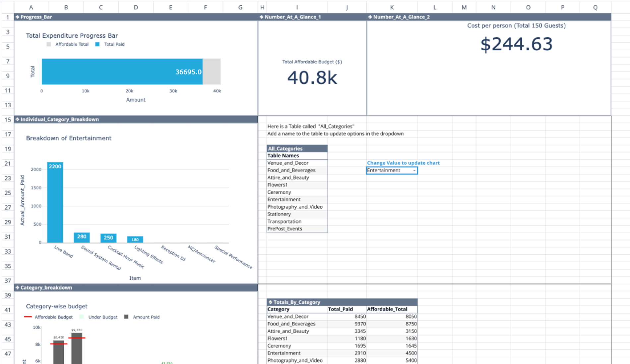Screen dimensions: 630x364
Task: Click the All_Categories table title
Action: click(x=285, y=149)
